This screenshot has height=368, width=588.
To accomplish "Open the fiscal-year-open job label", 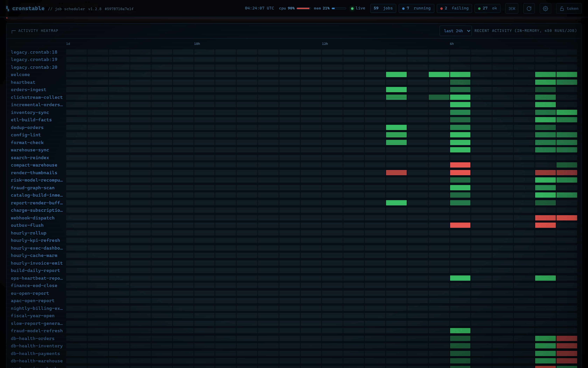I will 33,316.
